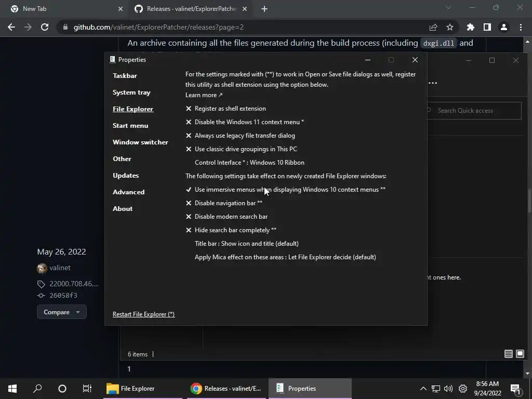Change Apply Mica effect setting
The height and width of the screenshot is (399, 532).
(285, 257)
